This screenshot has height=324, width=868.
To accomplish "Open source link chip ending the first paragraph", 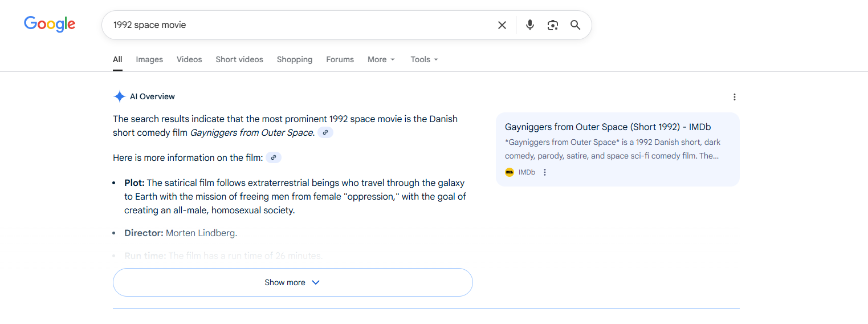I will pos(325,132).
